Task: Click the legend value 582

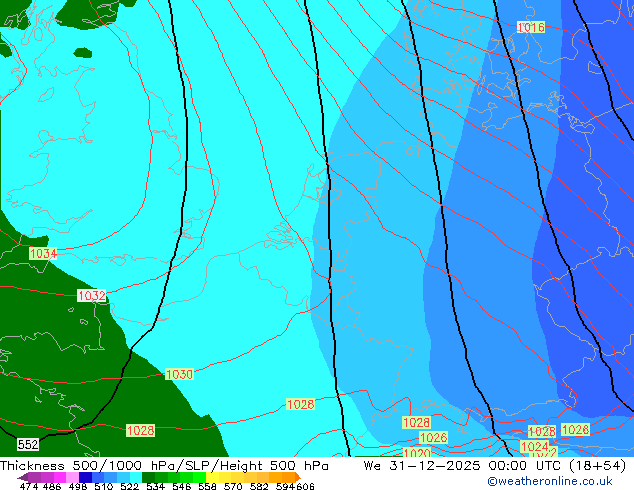Action: coord(259,486)
